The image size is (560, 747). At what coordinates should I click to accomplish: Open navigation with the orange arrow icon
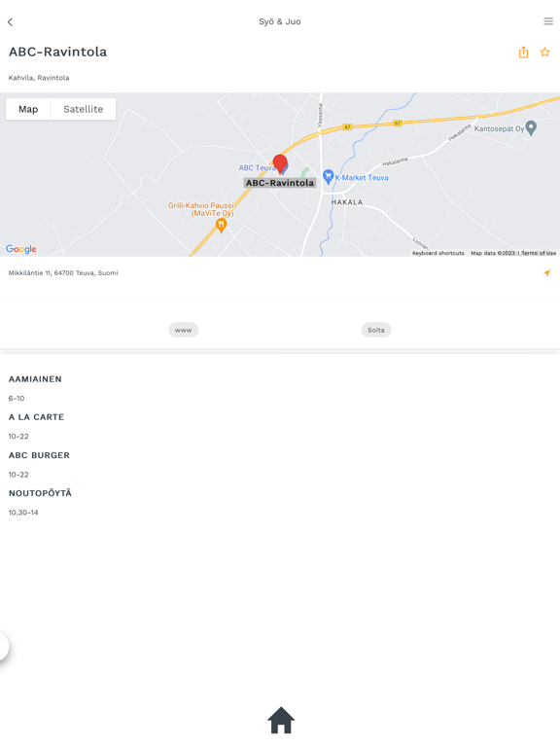547,273
